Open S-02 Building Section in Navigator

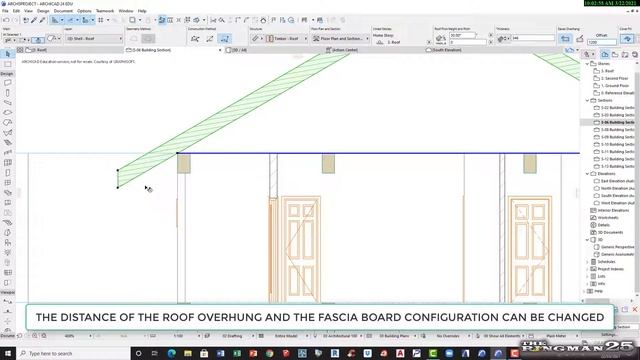[614, 108]
